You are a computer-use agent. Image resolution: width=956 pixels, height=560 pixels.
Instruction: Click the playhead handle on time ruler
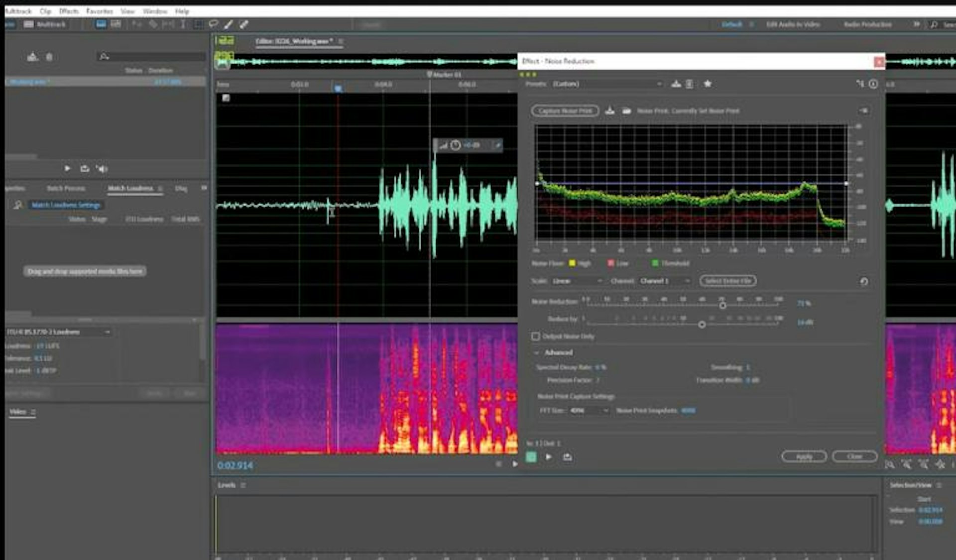tap(338, 89)
